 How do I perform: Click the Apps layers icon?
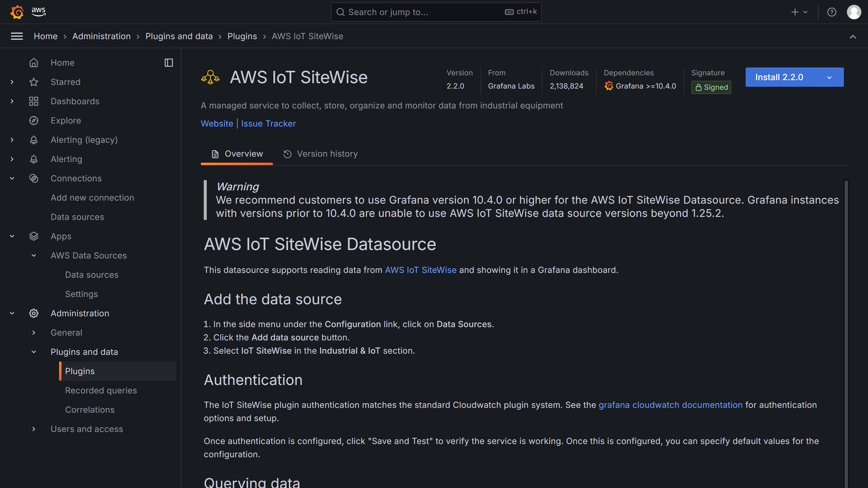click(34, 236)
